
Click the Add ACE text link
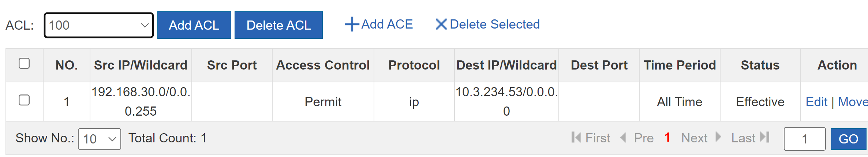(387, 25)
